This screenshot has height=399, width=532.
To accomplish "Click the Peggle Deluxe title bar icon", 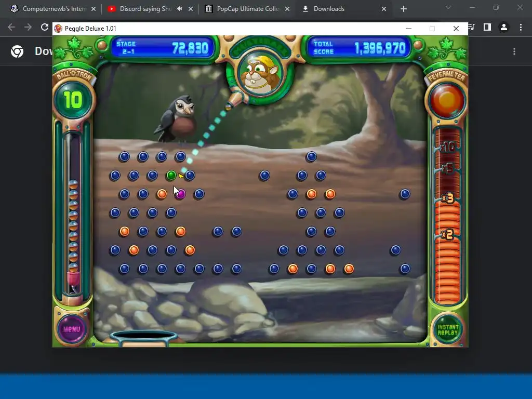I will click(58, 29).
